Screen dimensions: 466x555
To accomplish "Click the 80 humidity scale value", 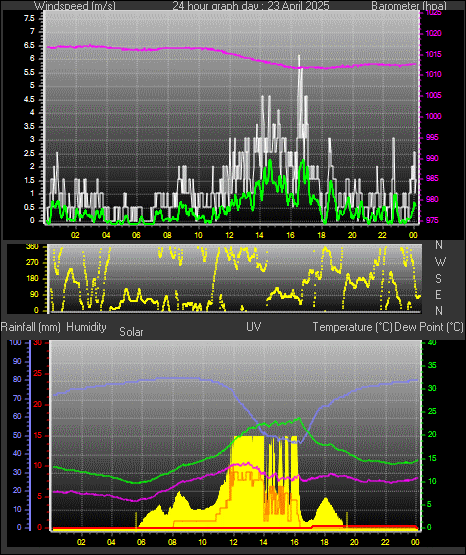I will click(17, 380).
